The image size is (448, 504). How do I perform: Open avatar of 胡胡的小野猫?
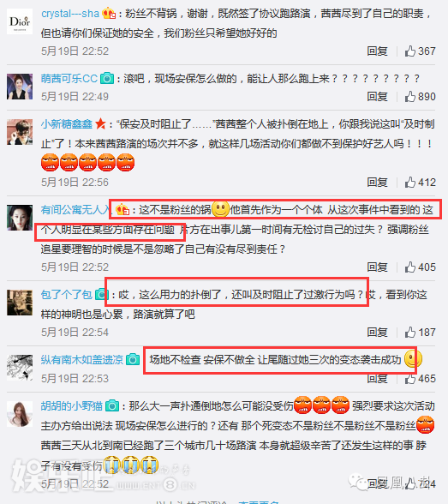point(20,414)
